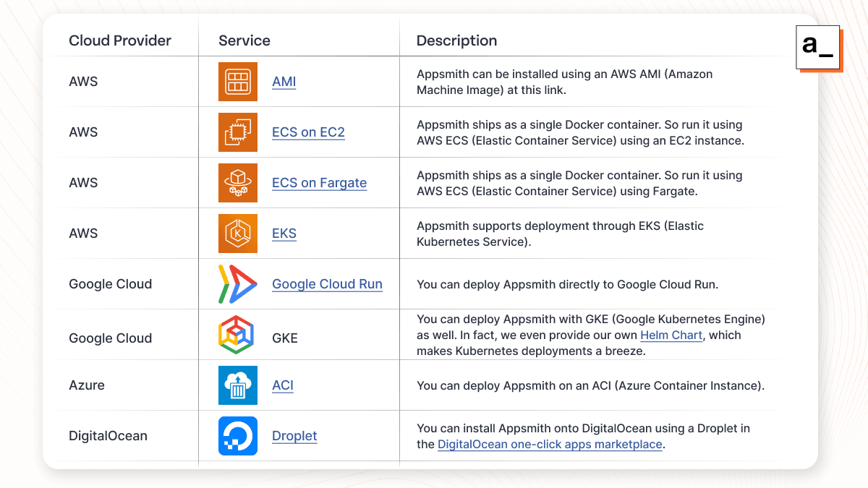
Task: Open the AMI link
Action: [284, 82]
